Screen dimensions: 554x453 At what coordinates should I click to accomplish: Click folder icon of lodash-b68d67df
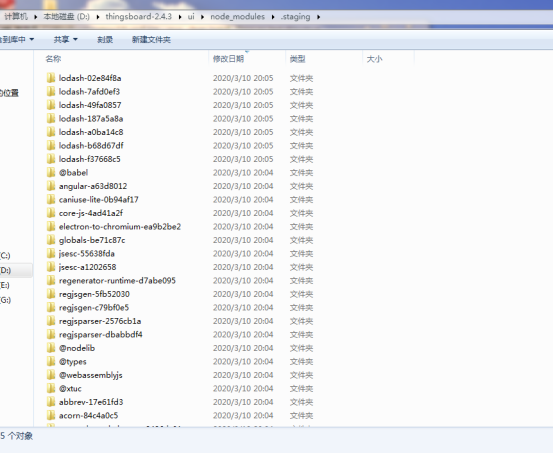click(x=51, y=145)
